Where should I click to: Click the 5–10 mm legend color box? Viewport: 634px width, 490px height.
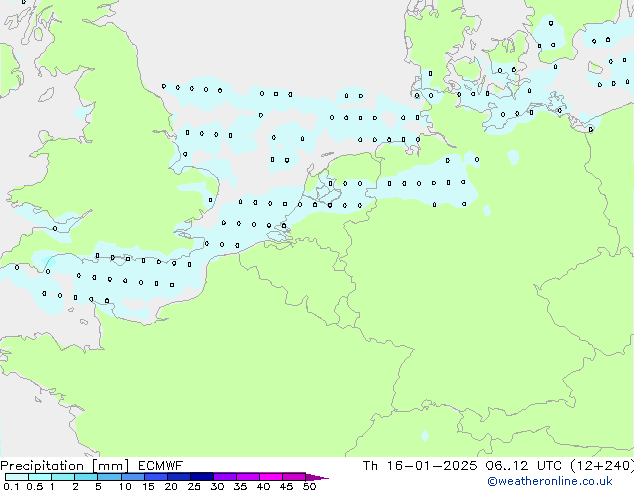(x=109, y=477)
